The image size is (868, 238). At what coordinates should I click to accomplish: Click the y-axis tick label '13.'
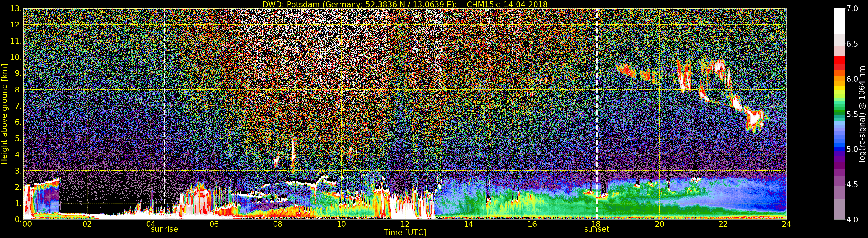16,9
